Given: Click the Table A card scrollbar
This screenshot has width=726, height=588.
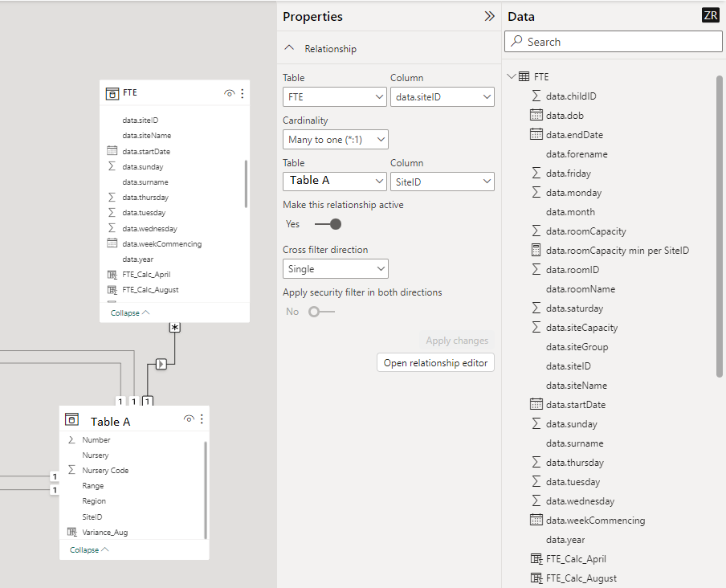Looking at the screenshot, I should click(205, 490).
